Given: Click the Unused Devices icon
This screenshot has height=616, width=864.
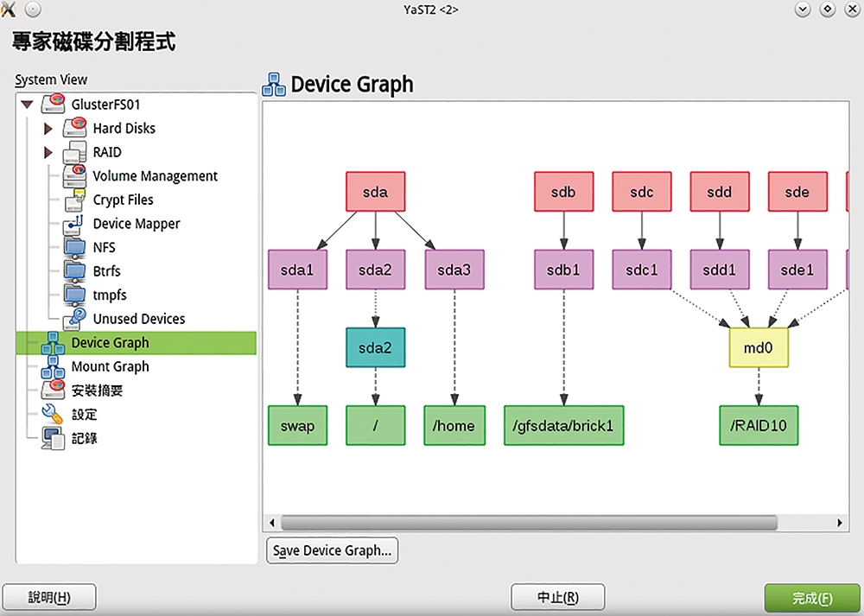Looking at the screenshot, I should (74, 319).
